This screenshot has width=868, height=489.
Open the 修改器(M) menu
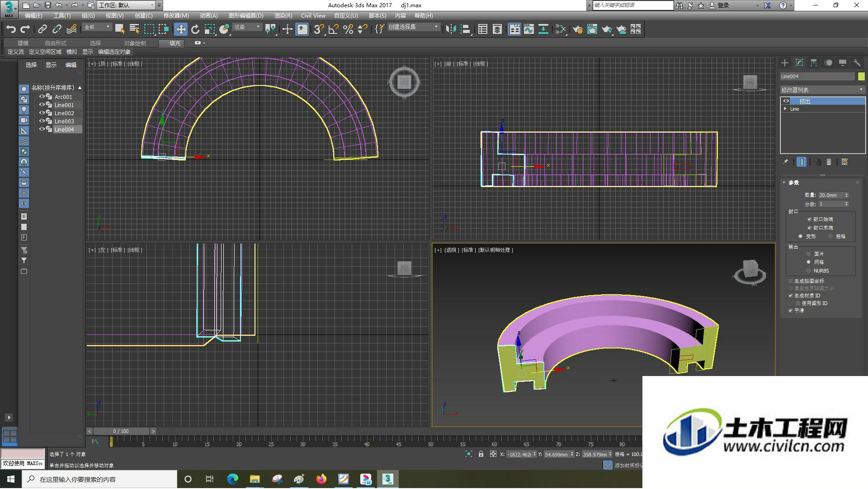(176, 16)
